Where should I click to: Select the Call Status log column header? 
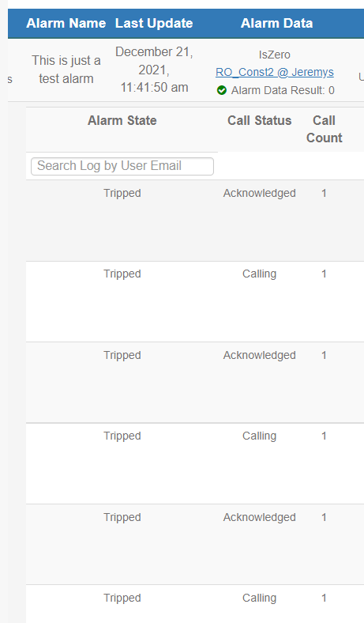tap(260, 120)
